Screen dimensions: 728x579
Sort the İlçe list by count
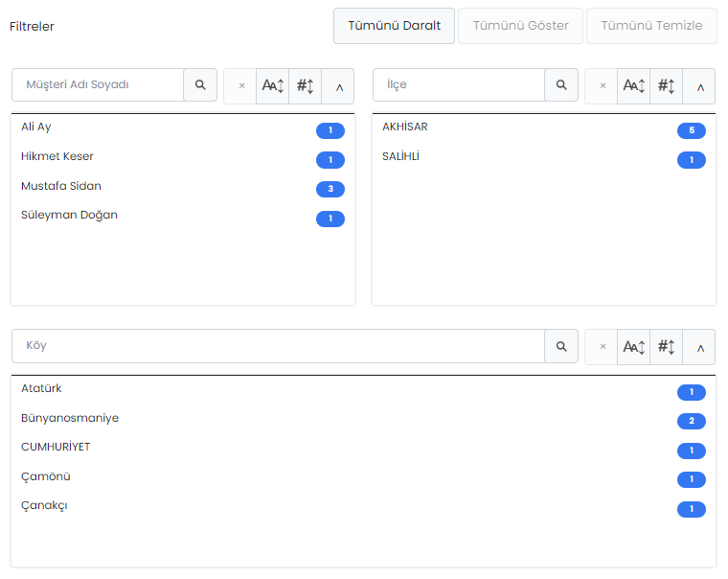coord(667,85)
